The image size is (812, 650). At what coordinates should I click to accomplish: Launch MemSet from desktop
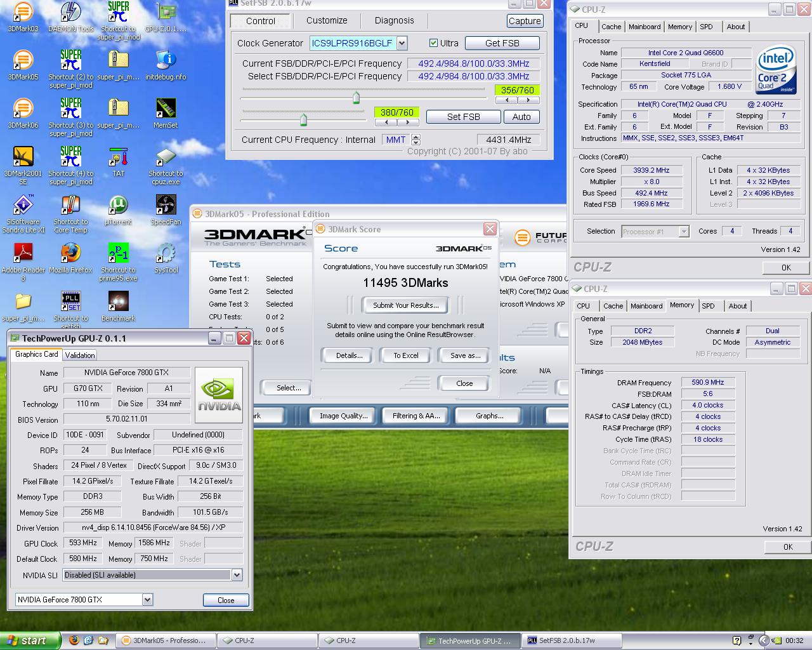pos(166,114)
